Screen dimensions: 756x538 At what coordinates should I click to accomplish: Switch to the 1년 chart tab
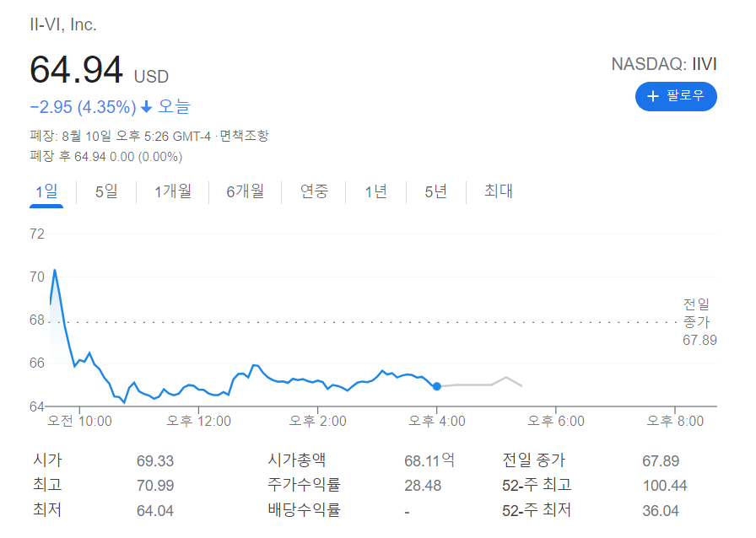[375, 192]
